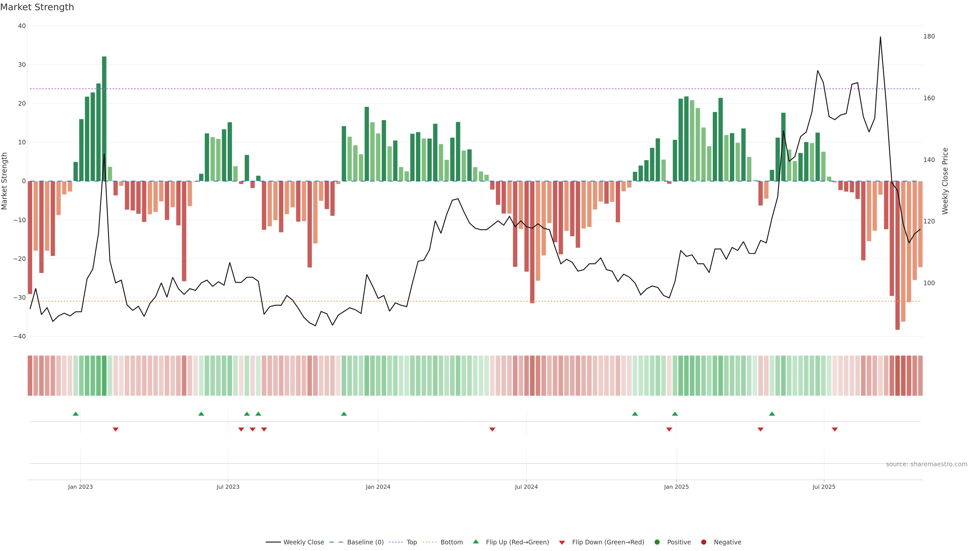The image size is (980, 551).
Task: Click the Jan 2024 x-axis label
Action: click(378, 487)
